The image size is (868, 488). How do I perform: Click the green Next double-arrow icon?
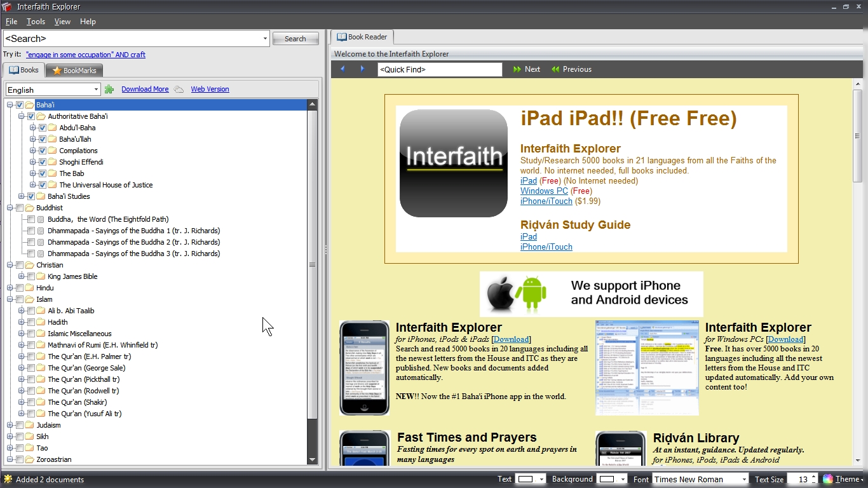[517, 69]
